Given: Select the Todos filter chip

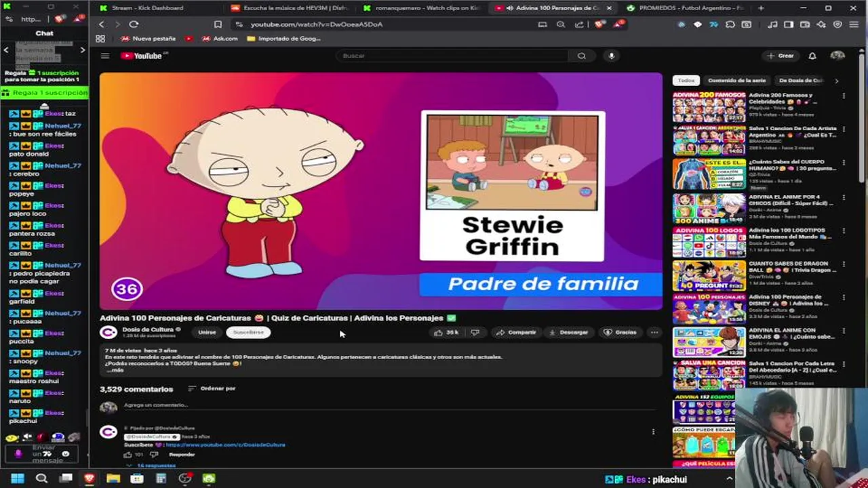Looking at the screenshot, I should (686, 80).
